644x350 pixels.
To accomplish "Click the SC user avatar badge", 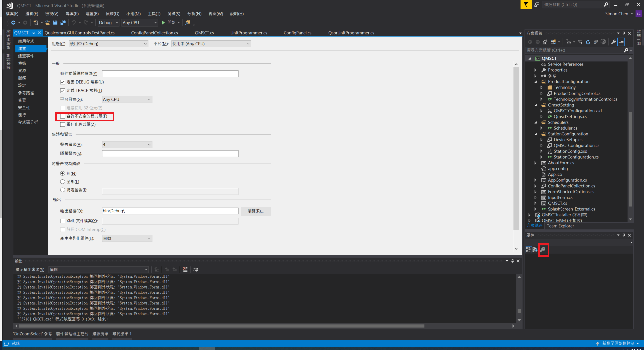I will (x=639, y=14).
